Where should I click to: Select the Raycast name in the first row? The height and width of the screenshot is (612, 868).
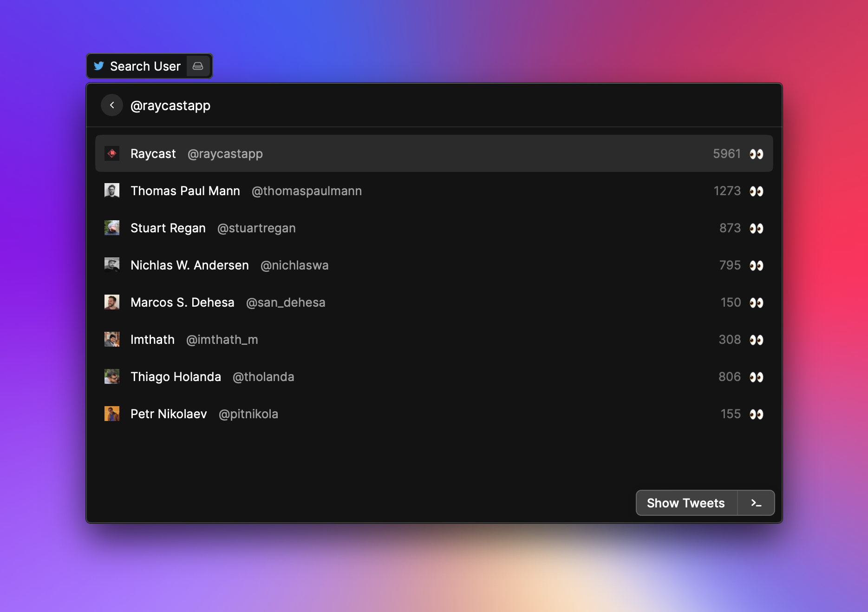pos(153,154)
